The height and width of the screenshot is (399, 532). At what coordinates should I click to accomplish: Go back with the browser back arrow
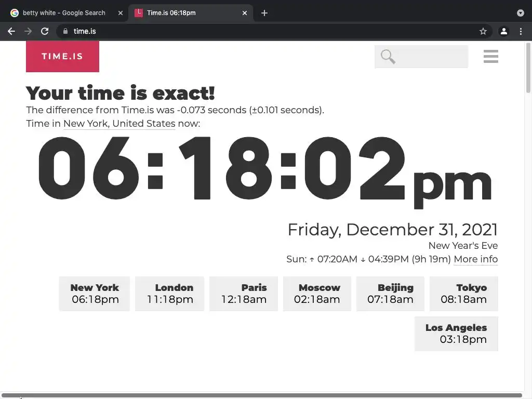(11, 31)
